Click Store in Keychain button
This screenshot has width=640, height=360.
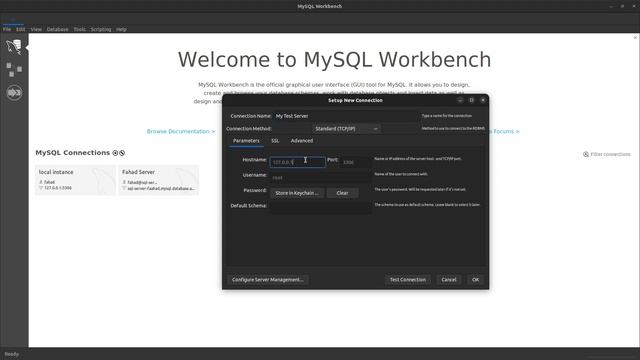click(x=297, y=193)
